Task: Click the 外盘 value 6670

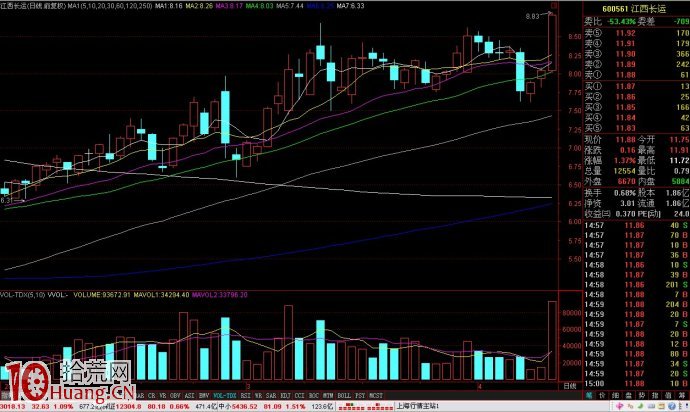Action: pyautogui.click(x=626, y=181)
